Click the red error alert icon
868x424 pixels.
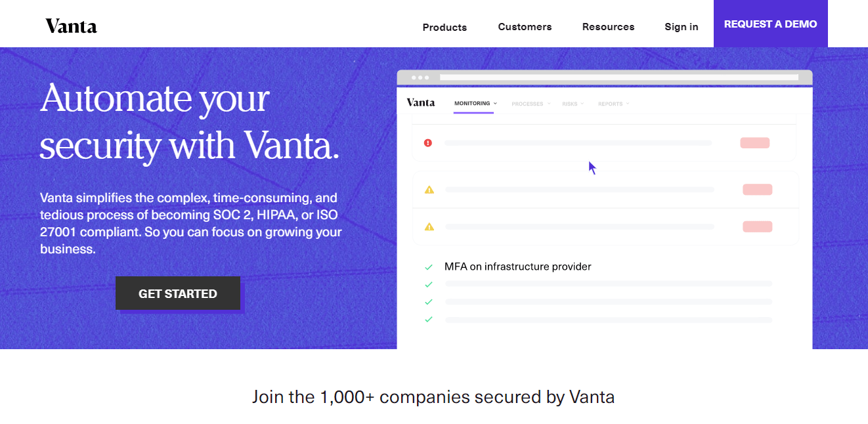coord(428,142)
